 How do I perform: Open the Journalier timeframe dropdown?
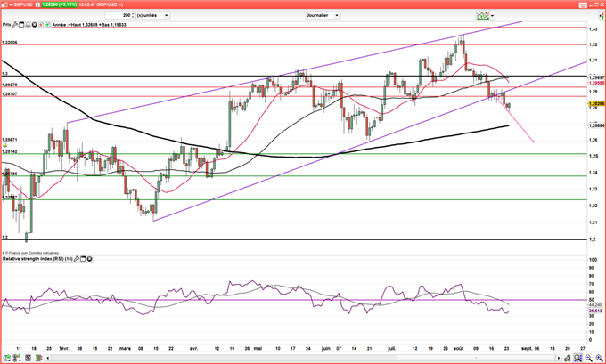tap(323, 15)
